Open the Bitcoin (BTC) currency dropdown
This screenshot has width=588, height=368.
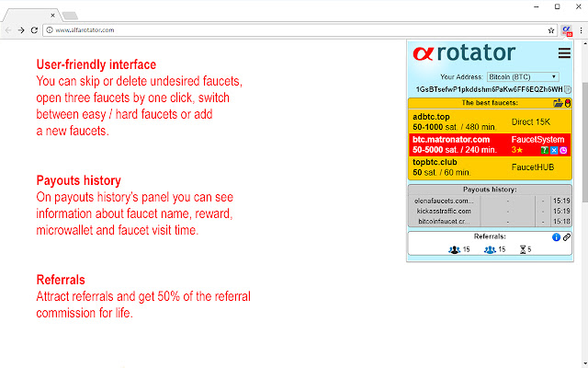click(523, 77)
